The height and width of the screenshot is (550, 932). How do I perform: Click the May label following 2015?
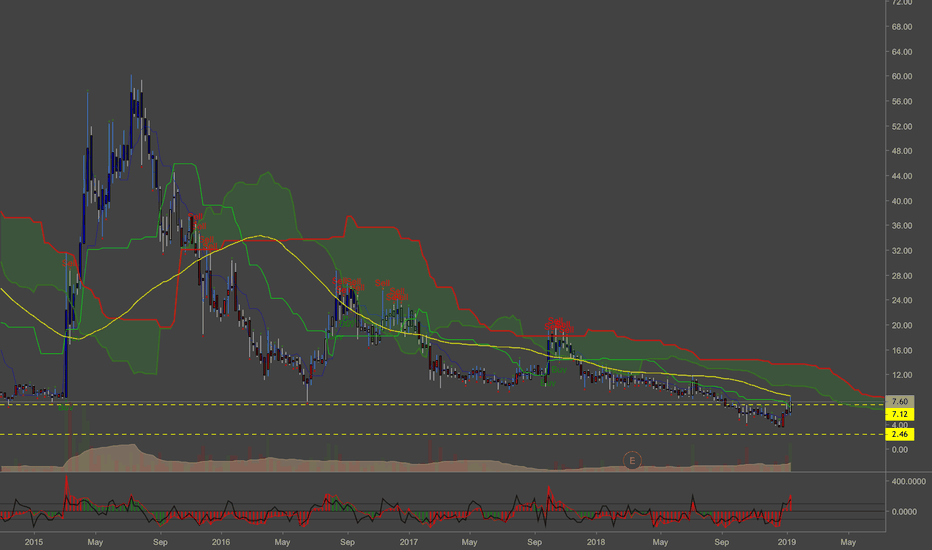click(95, 542)
